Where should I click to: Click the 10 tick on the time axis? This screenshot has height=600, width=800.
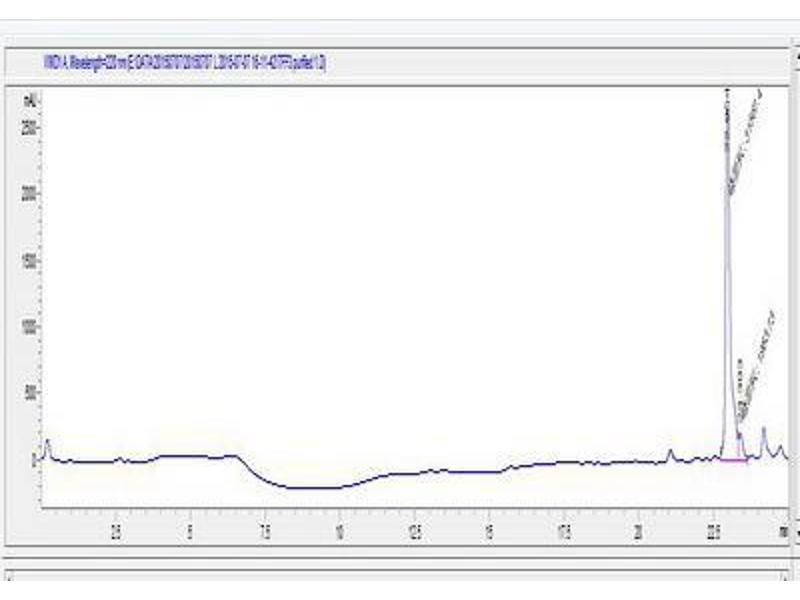(340, 529)
